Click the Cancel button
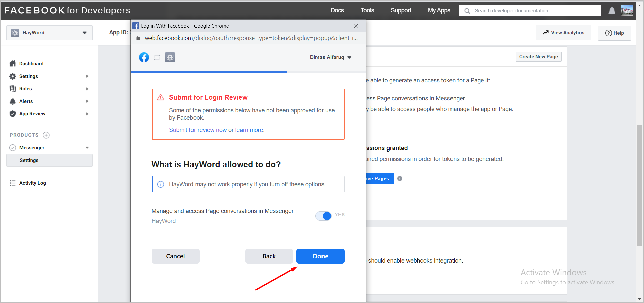644x303 pixels. 175,256
